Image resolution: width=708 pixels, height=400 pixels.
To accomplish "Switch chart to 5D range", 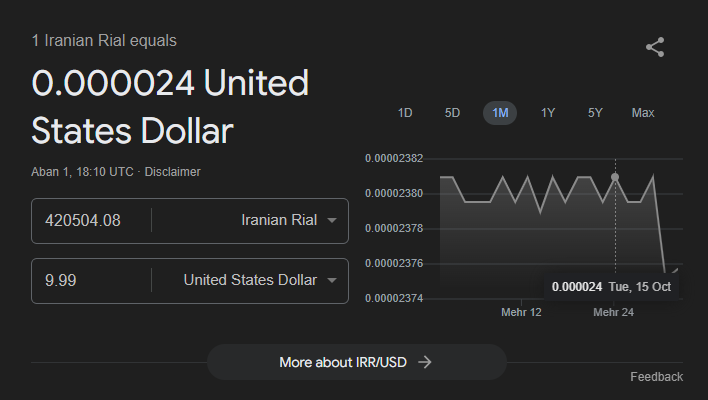I will click(x=452, y=113).
